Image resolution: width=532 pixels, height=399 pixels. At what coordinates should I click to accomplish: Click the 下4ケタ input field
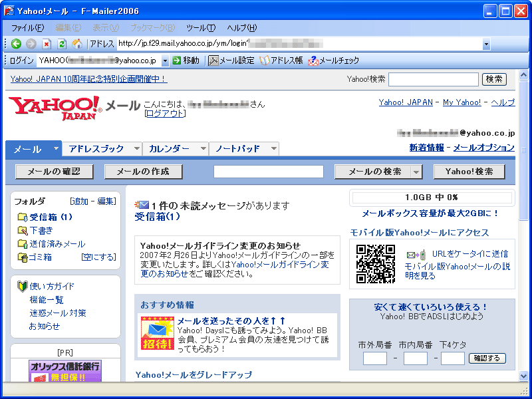(453, 358)
